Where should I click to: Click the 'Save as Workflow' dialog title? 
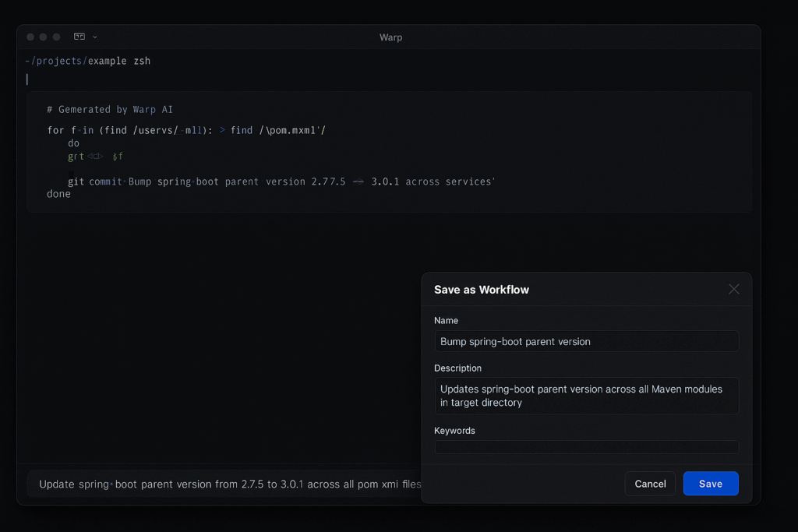[482, 290]
